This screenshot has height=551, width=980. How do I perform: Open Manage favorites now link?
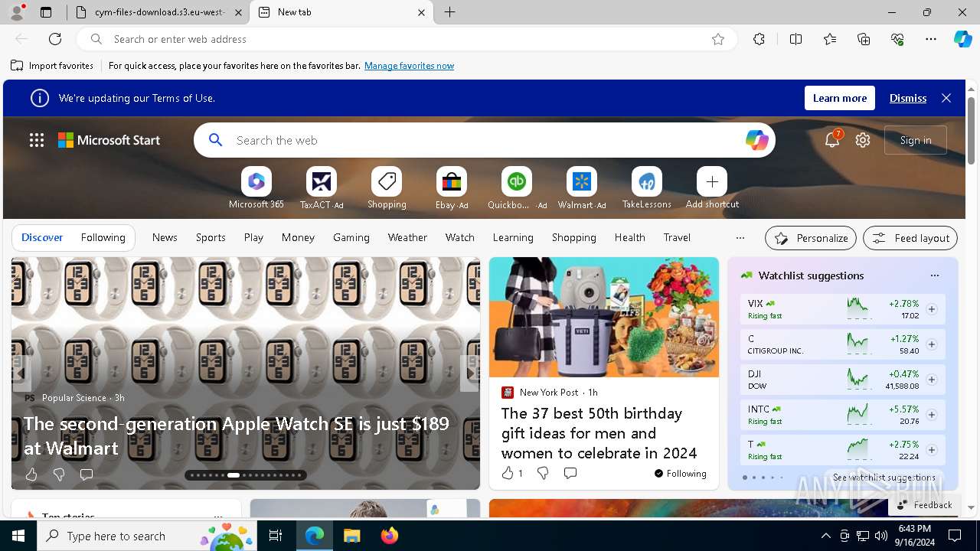click(x=409, y=66)
